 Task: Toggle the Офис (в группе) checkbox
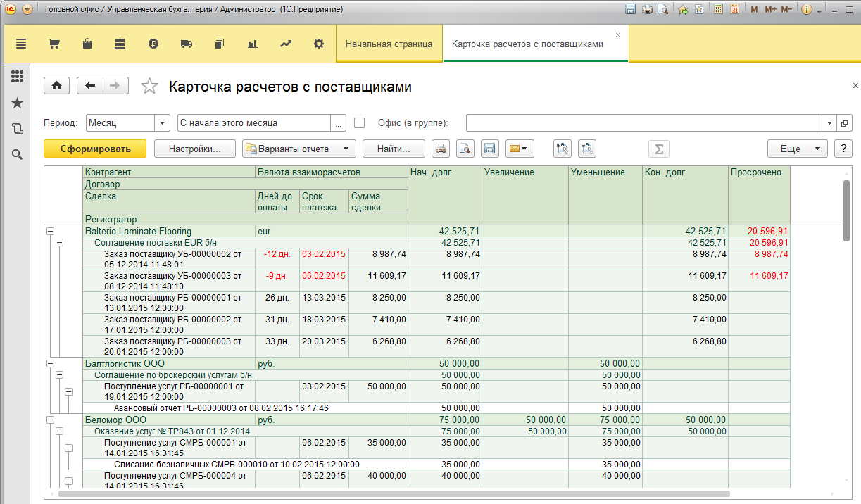(x=360, y=122)
